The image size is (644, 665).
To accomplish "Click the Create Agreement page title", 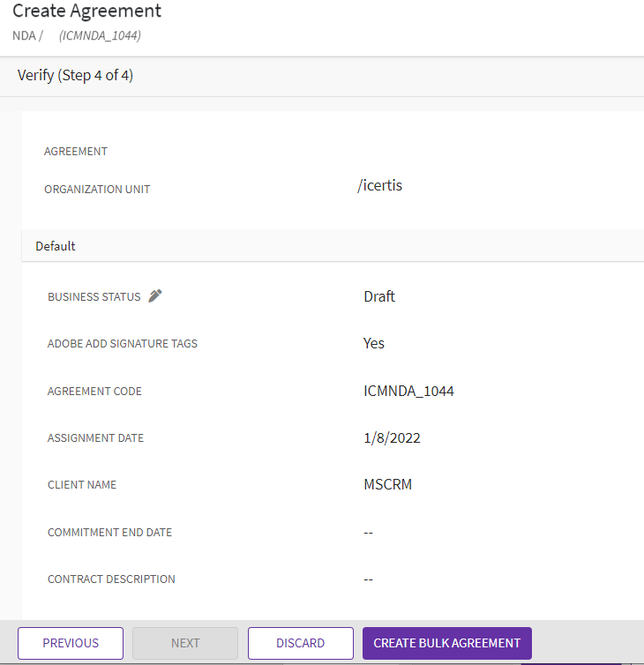I will [86, 11].
